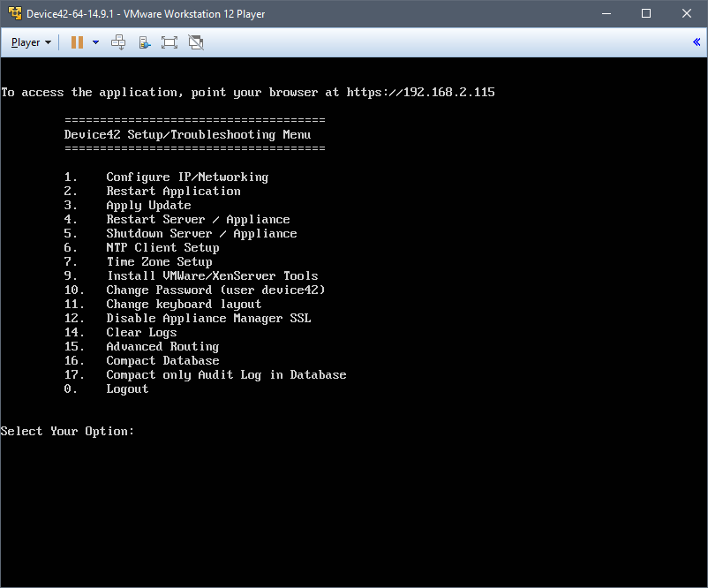Open the virtual machine settings icon

143,41
